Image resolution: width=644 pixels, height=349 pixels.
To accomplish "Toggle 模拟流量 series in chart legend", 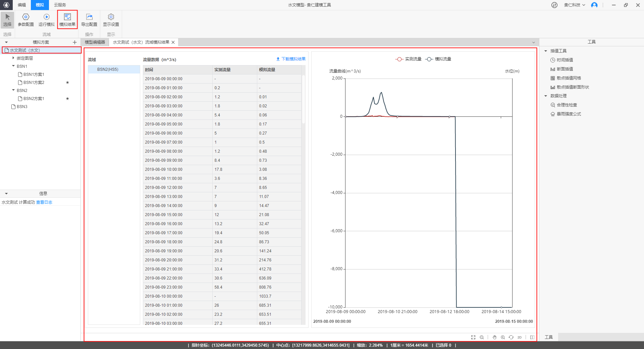I will point(438,59).
